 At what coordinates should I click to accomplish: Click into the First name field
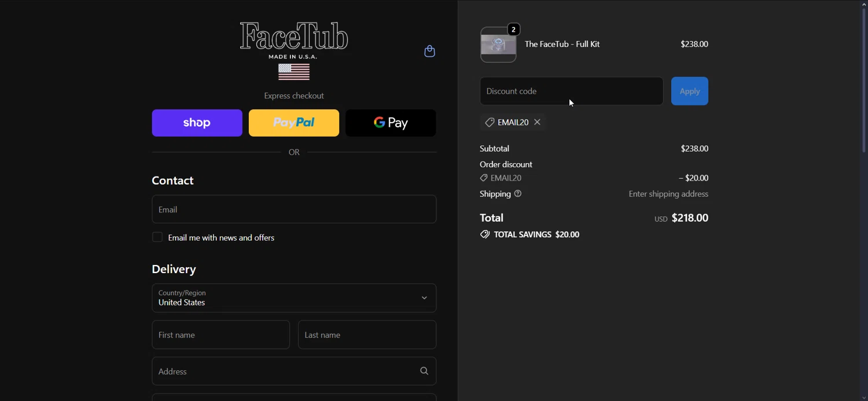(x=220, y=334)
